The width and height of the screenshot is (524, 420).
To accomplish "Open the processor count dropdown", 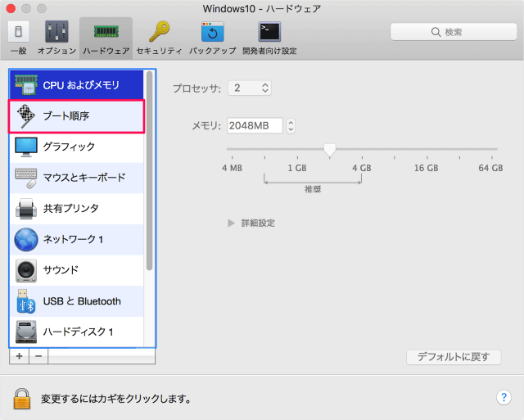I will (250, 88).
